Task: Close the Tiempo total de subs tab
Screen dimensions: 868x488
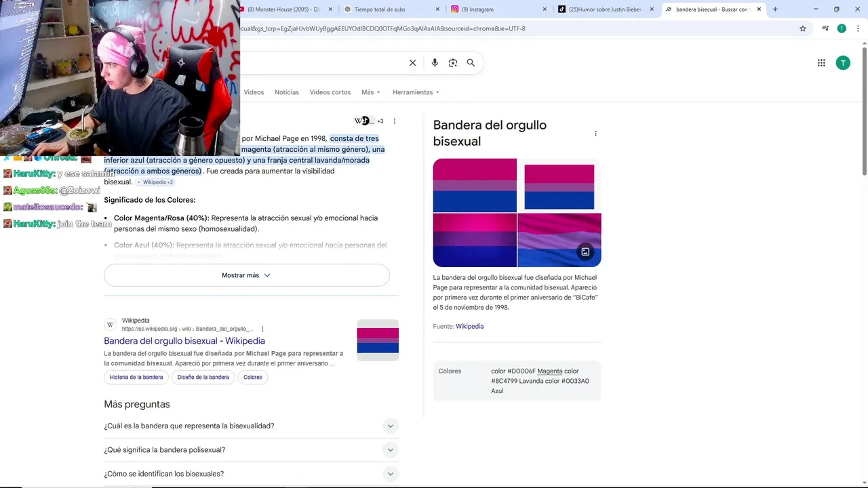Action: [437, 9]
